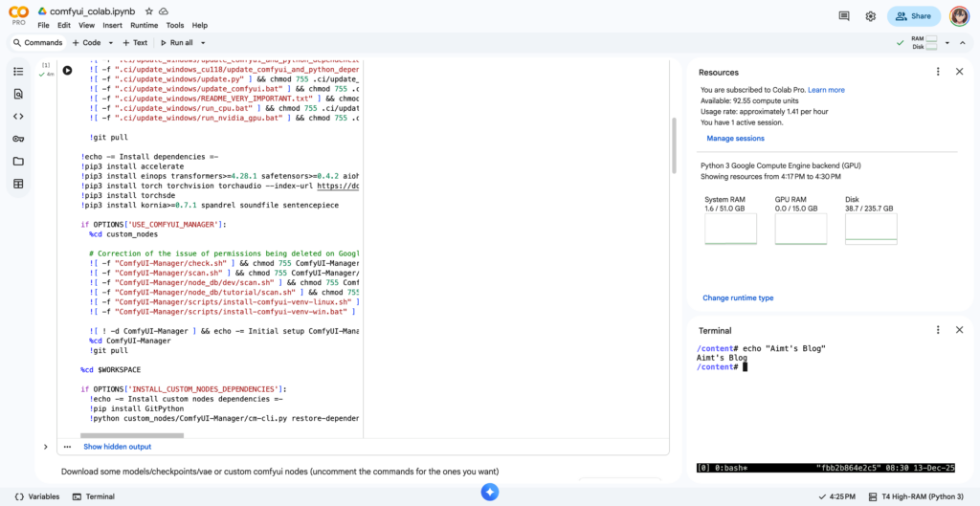Open the Code snippets sidebar icon

click(x=18, y=116)
